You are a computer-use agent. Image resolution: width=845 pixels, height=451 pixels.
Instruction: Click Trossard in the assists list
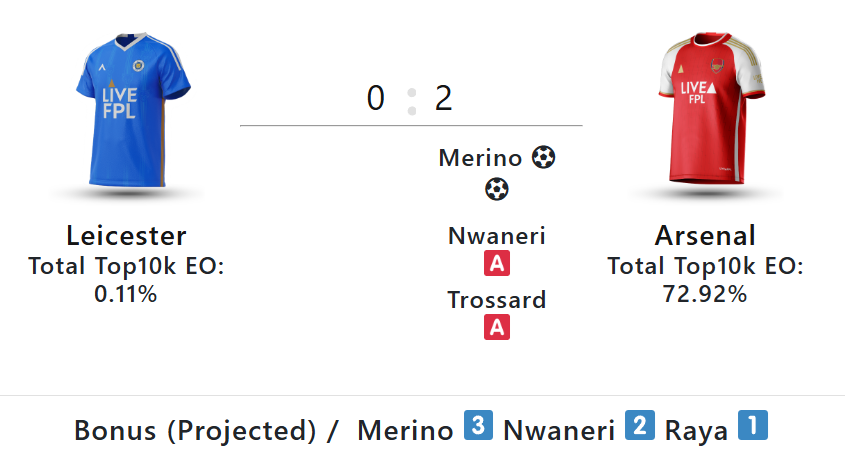(497, 300)
